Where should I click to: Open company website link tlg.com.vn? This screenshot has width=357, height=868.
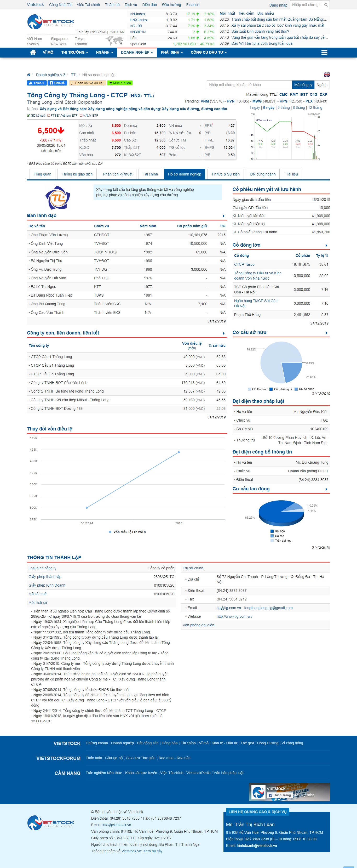coord(234,616)
